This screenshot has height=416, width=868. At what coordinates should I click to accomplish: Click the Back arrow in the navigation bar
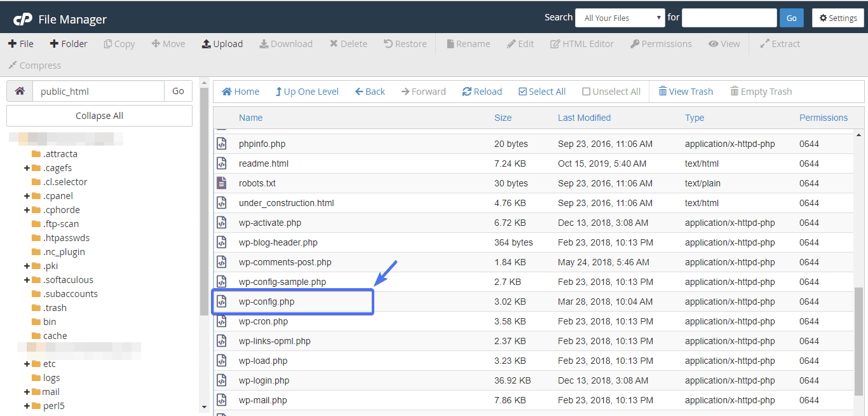click(359, 92)
